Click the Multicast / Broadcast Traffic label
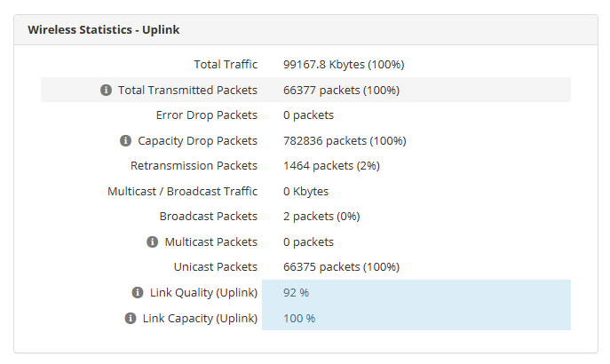The height and width of the screenshot is (364, 610). pyautogui.click(x=182, y=191)
